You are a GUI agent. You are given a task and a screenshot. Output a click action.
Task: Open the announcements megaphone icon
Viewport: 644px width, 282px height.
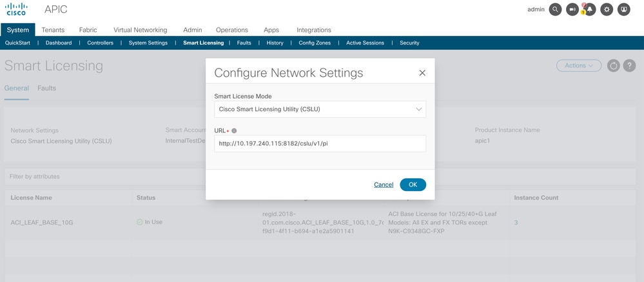[x=572, y=10]
